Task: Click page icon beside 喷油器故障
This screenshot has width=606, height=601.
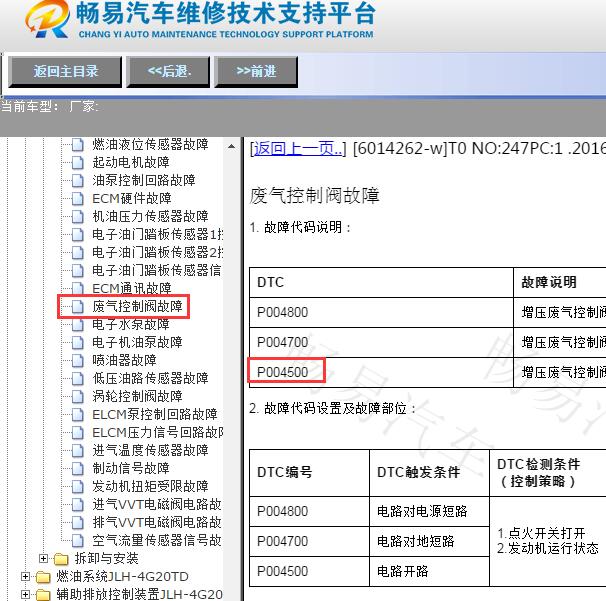Action: tap(78, 361)
